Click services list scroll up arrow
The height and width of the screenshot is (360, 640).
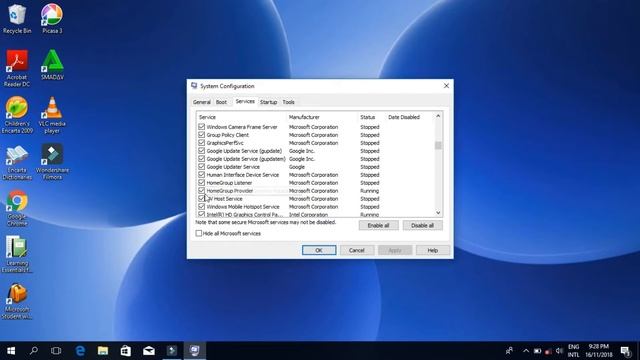438,116
